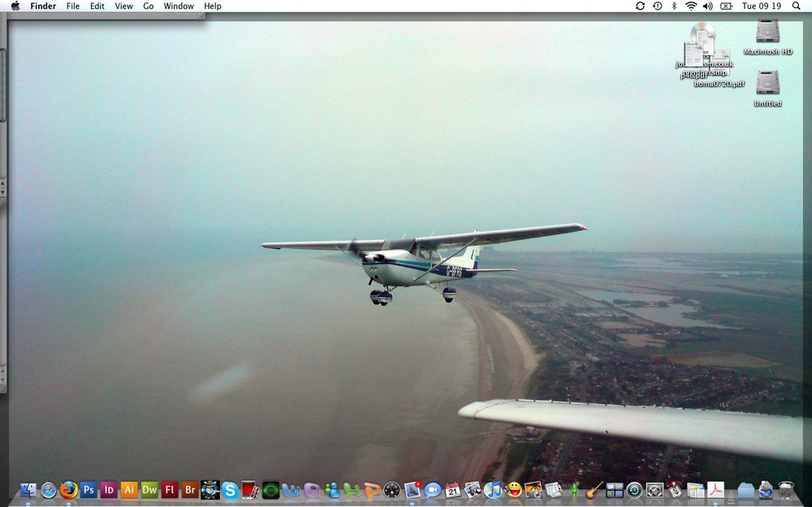Click the clock showing Tue 09 19
812x507 pixels.
tap(762, 6)
